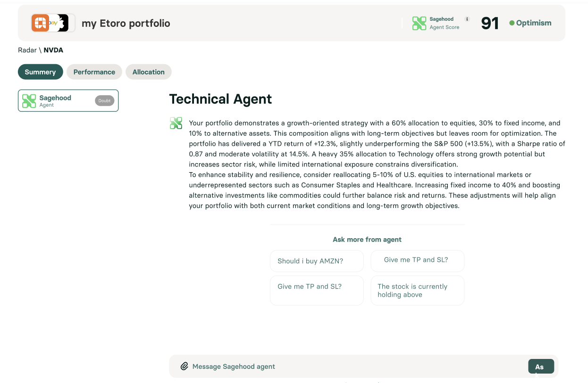Open the Allocation tab
Viewport: 588px width, 383px height.
[149, 72]
